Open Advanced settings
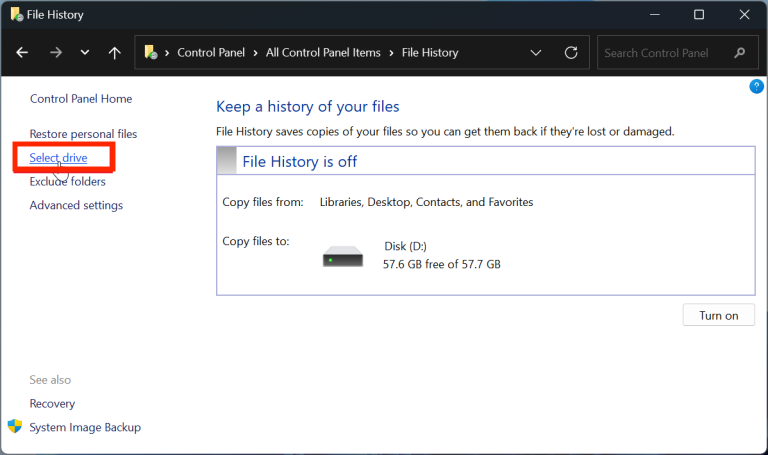The height and width of the screenshot is (455, 768). click(76, 205)
